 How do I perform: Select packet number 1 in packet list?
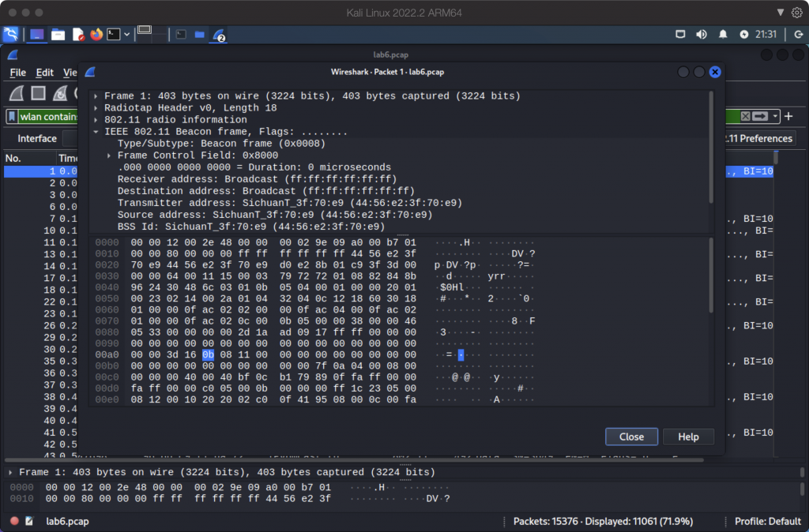(x=41, y=171)
